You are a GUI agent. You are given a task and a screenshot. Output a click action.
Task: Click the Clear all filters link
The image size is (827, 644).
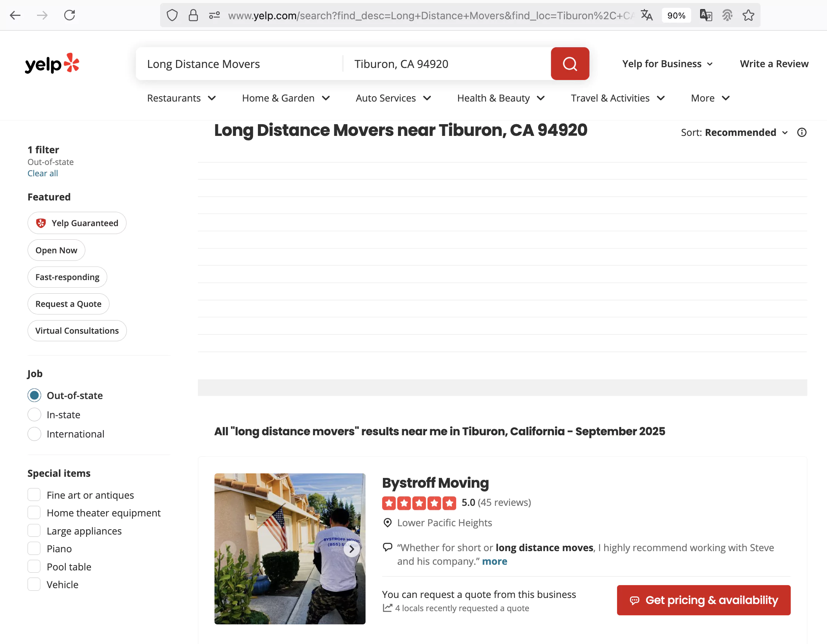pyautogui.click(x=42, y=173)
